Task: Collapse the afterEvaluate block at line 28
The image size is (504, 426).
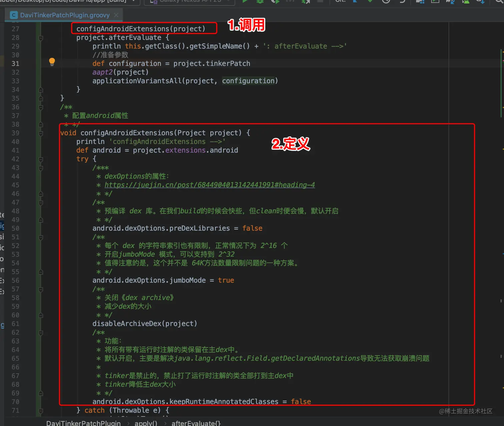Action: tap(41, 38)
